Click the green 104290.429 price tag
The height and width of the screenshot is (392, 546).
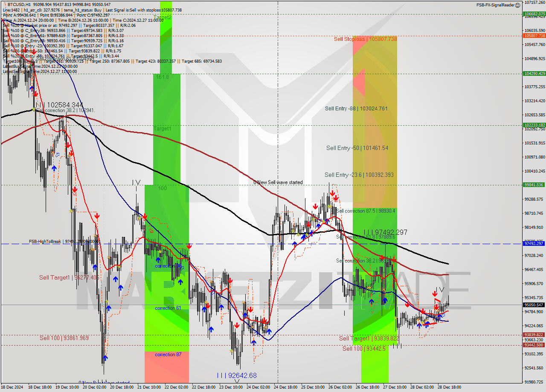click(534, 74)
